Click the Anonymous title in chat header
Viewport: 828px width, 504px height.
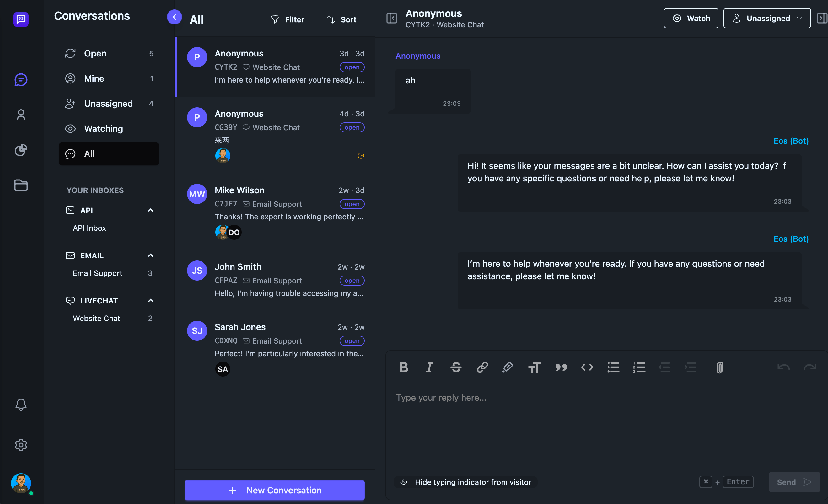click(x=433, y=13)
